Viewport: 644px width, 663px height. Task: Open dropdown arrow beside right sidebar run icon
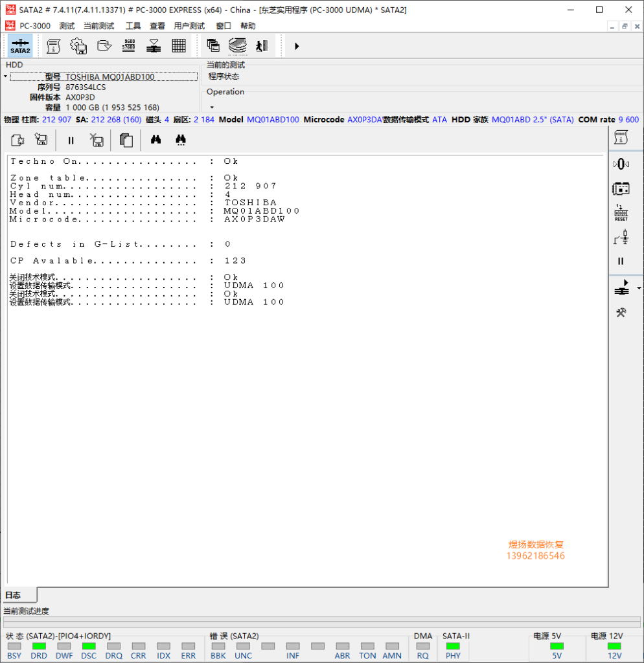639,288
